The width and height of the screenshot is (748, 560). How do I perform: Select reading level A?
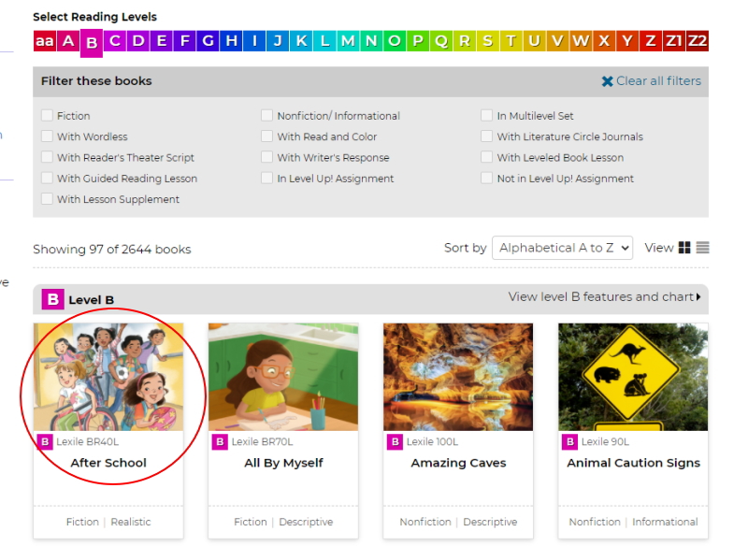coord(68,40)
